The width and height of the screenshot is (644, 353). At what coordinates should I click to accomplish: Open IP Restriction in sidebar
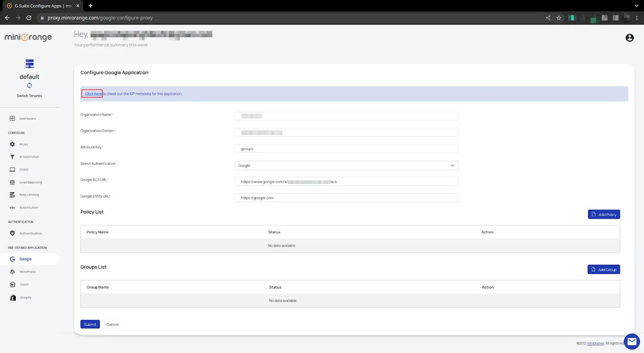29,157
